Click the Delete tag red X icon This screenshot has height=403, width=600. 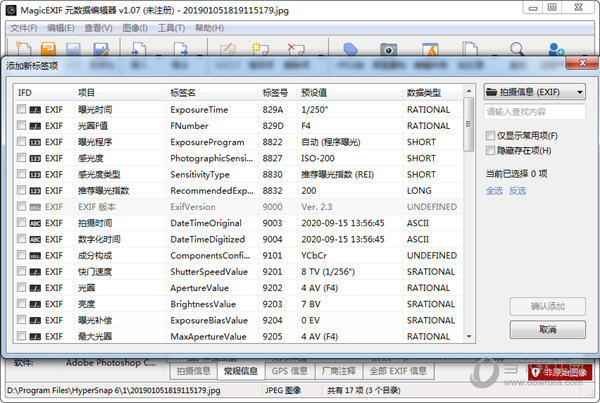296,49
